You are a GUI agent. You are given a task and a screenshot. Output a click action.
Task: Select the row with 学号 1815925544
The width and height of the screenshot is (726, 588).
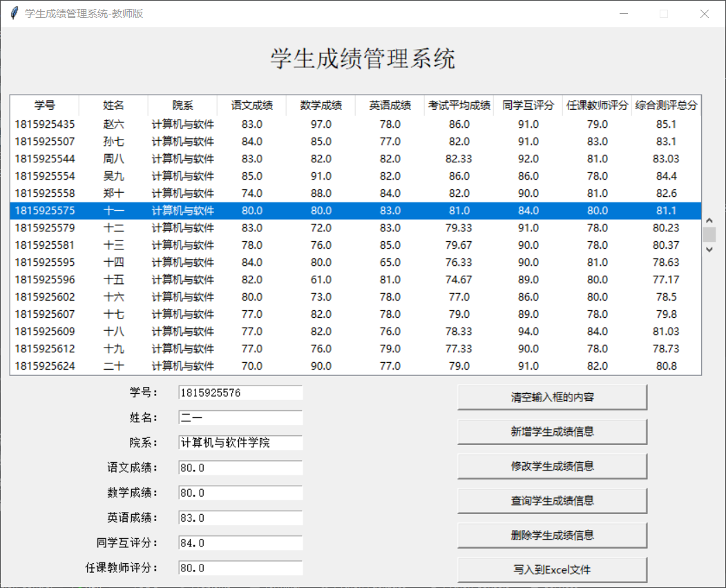[356, 159]
